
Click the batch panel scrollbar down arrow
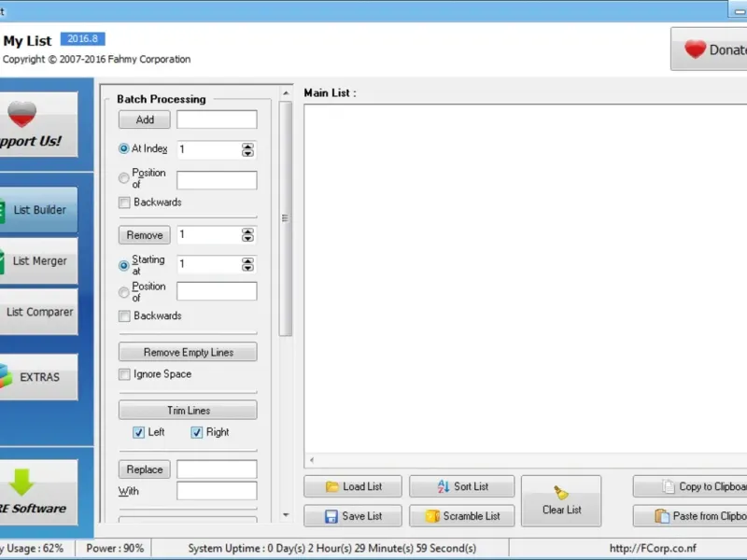click(x=286, y=515)
